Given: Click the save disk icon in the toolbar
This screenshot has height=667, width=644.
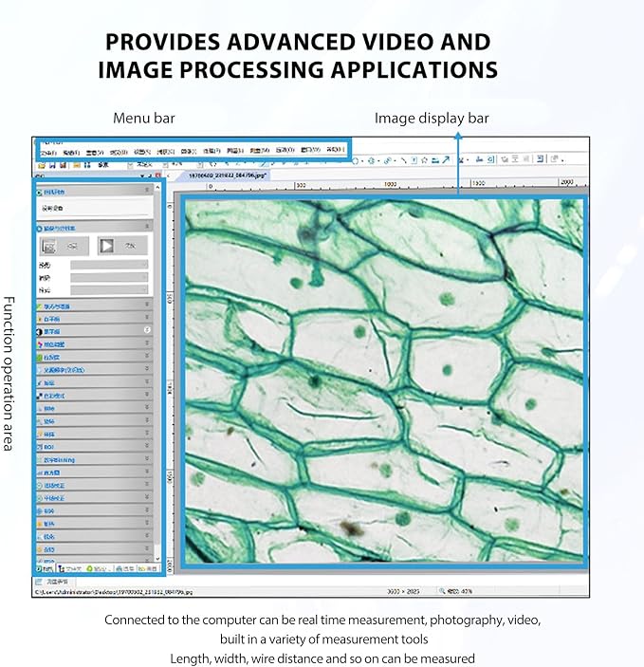Looking at the screenshot, I should (x=52, y=165).
